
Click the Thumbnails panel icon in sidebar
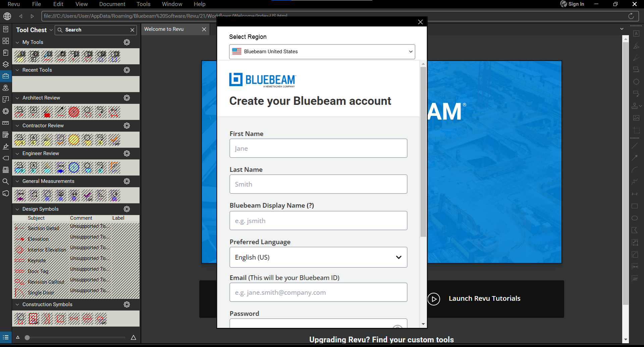point(6,41)
